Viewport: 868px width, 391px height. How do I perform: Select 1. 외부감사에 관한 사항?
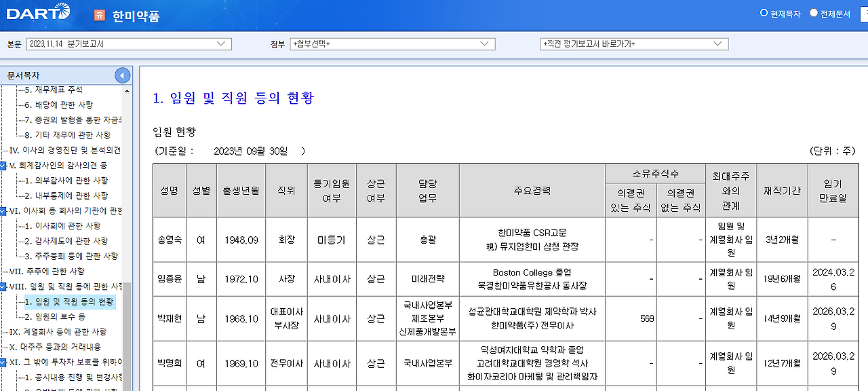point(66,181)
